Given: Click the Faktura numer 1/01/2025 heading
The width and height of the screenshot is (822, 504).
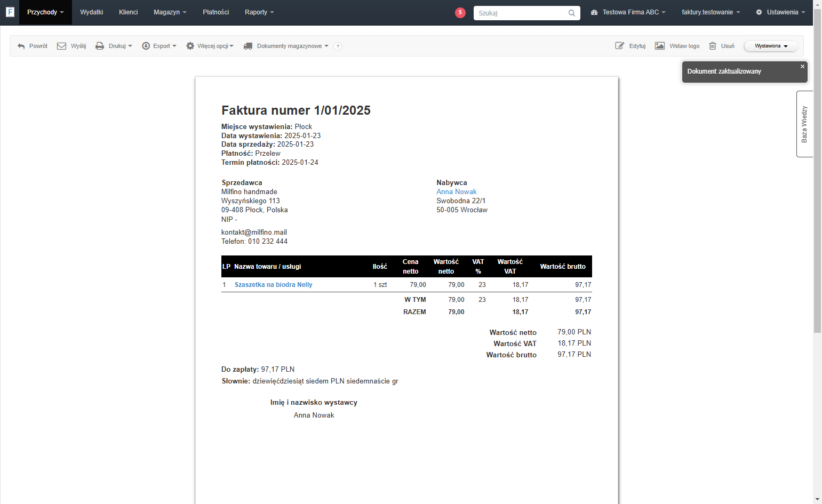Looking at the screenshot, I should tap(296, 110).
